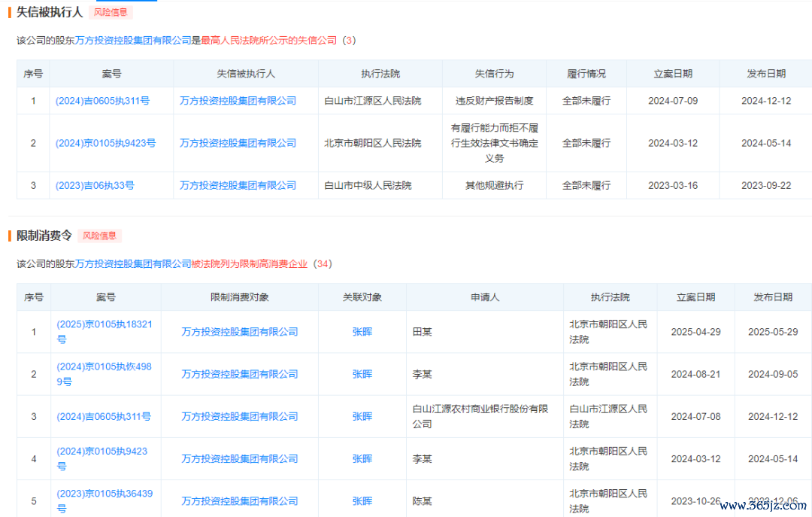The height and width of the screenshot is (517, 812).
Task: Click the 失信被执行人 column header
Action: click(x=245, y=74)
